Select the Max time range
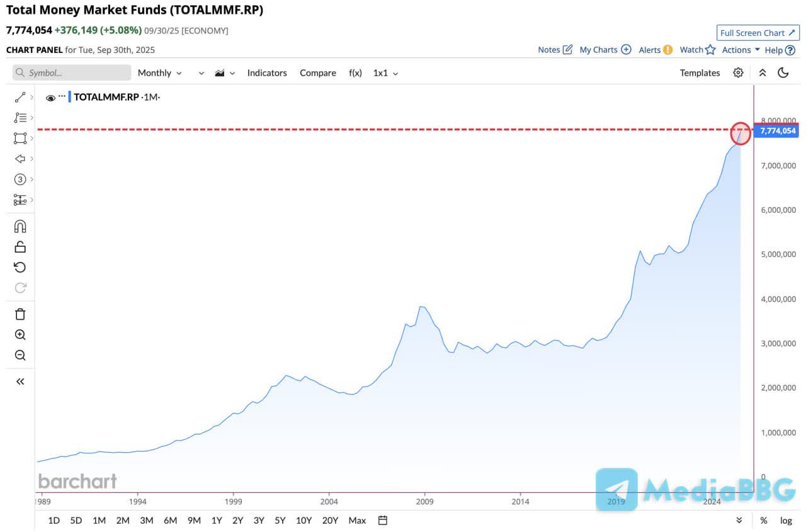806x532 pixels. [x=357, y=520]
